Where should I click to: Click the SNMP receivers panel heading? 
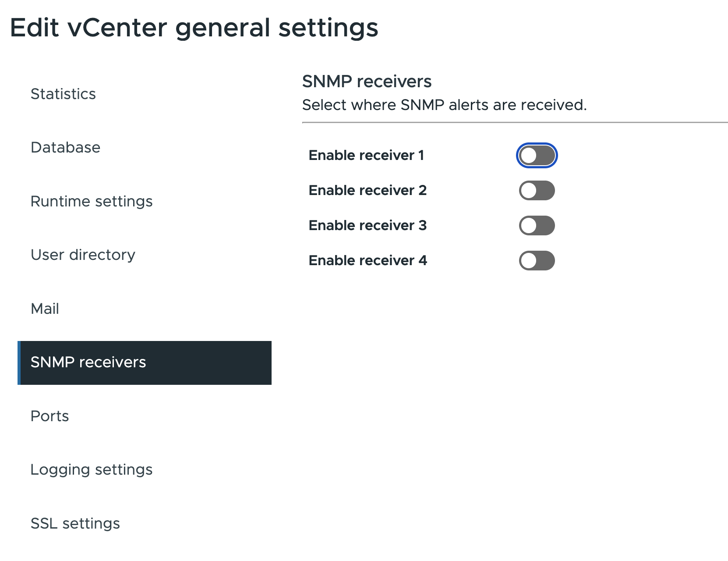coord(367,82)
